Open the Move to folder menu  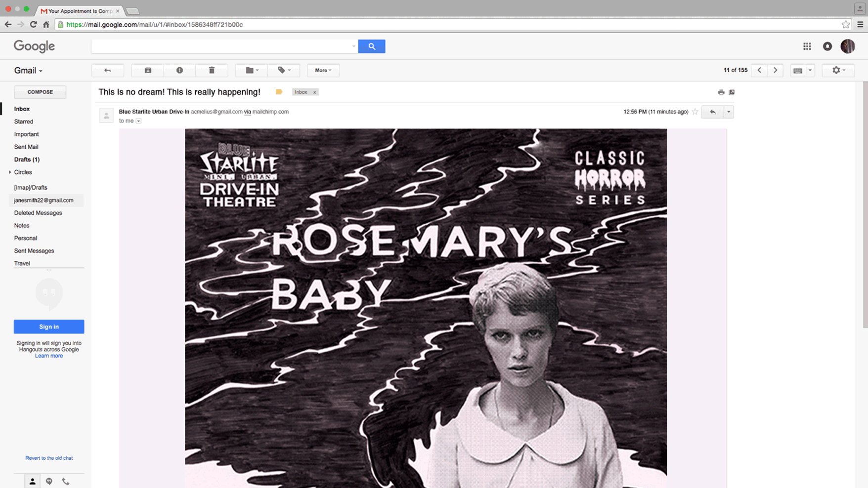point(252,70)
